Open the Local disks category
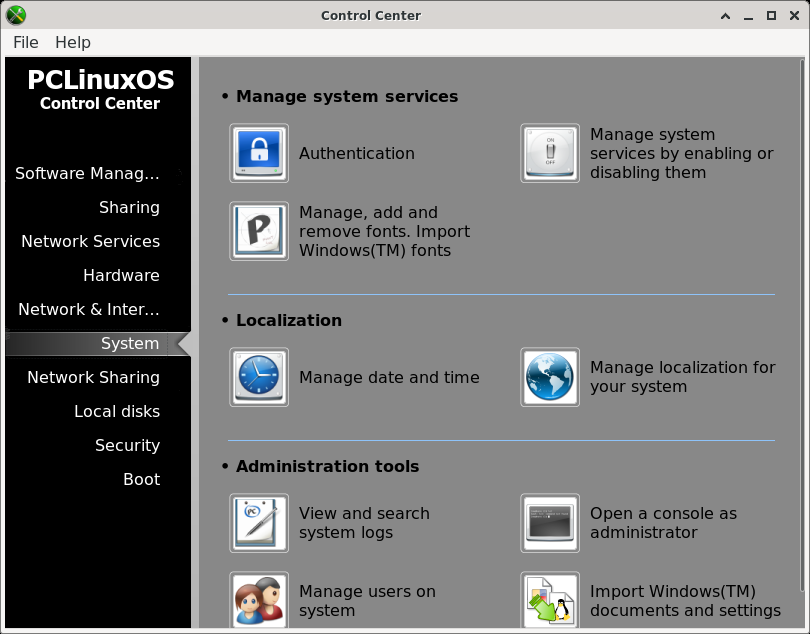810x634 pixels. (117, 412)
